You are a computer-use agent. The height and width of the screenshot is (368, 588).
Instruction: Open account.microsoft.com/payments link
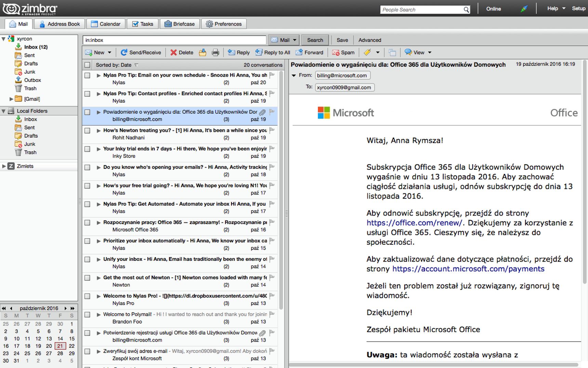coord(468,269)
